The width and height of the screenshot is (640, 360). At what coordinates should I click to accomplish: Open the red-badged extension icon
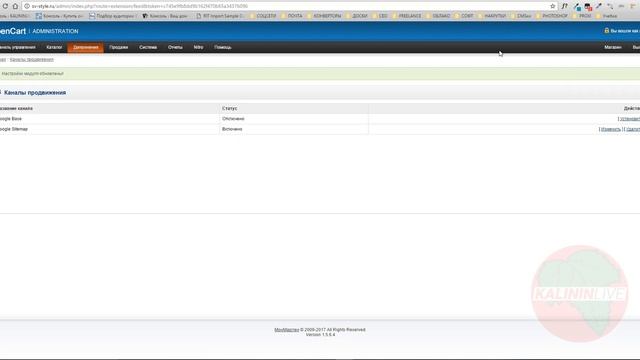tap(588, 7)
